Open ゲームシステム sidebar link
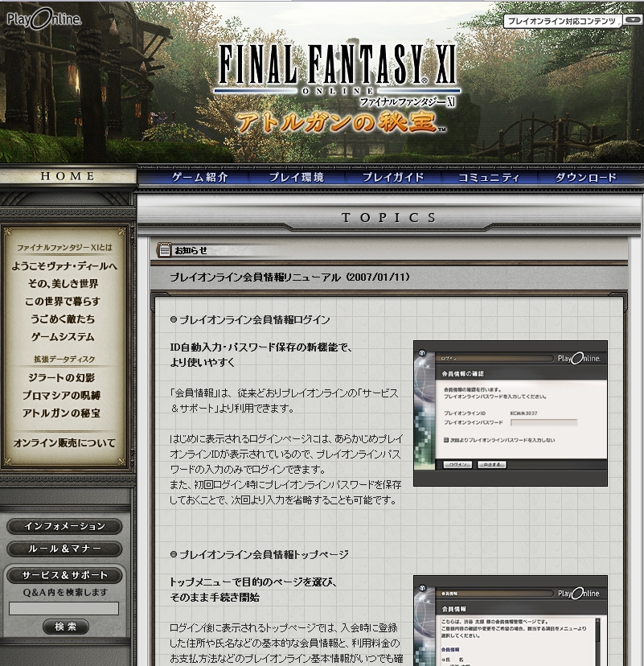This screenshot has height=666, width=644. point(63,337)
